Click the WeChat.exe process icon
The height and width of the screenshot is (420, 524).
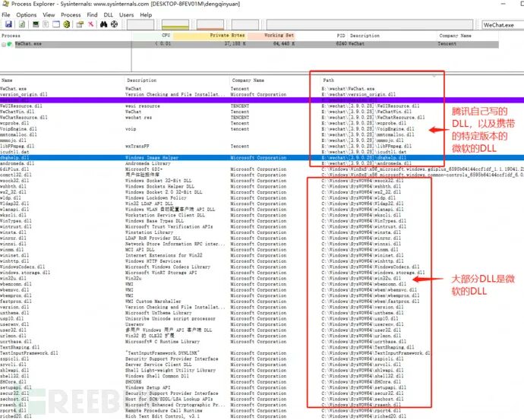coord(10,44)
